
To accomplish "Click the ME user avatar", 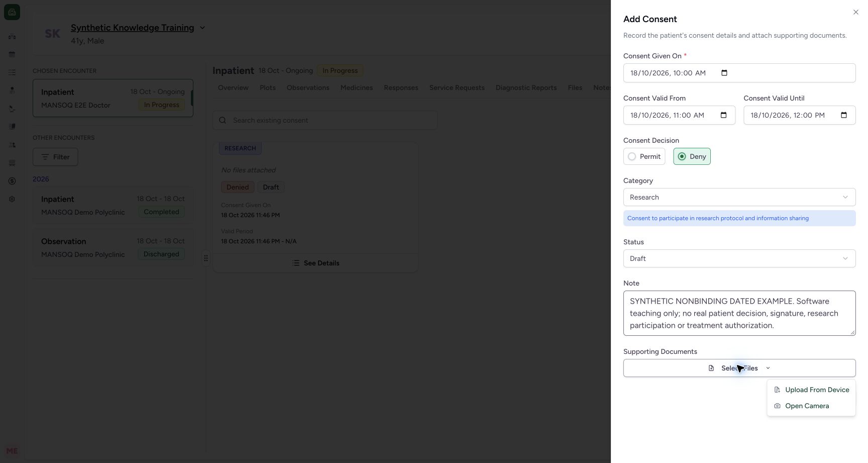I will point(12,451).
